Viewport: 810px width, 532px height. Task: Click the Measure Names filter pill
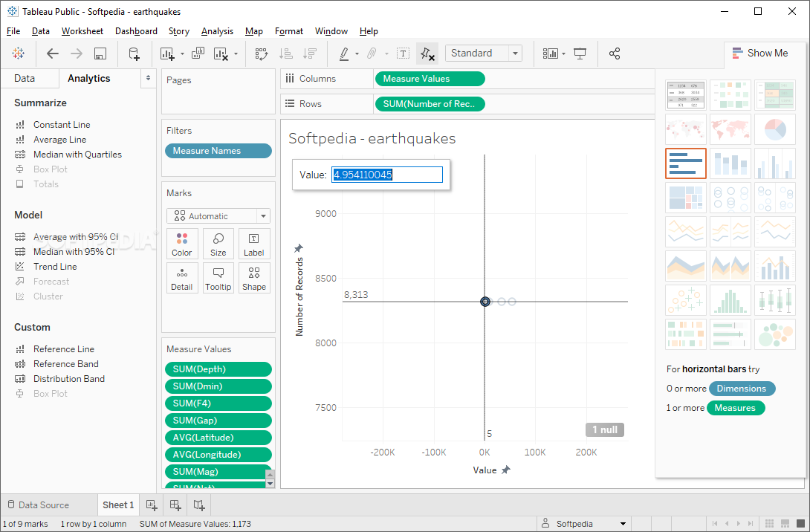click(x=218, y=151)
